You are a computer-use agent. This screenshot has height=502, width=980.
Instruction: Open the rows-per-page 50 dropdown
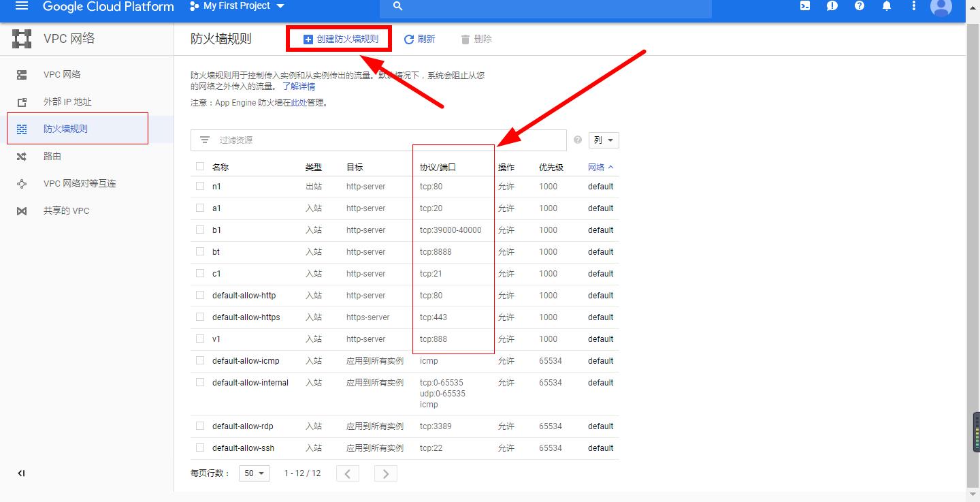[253, 473]
